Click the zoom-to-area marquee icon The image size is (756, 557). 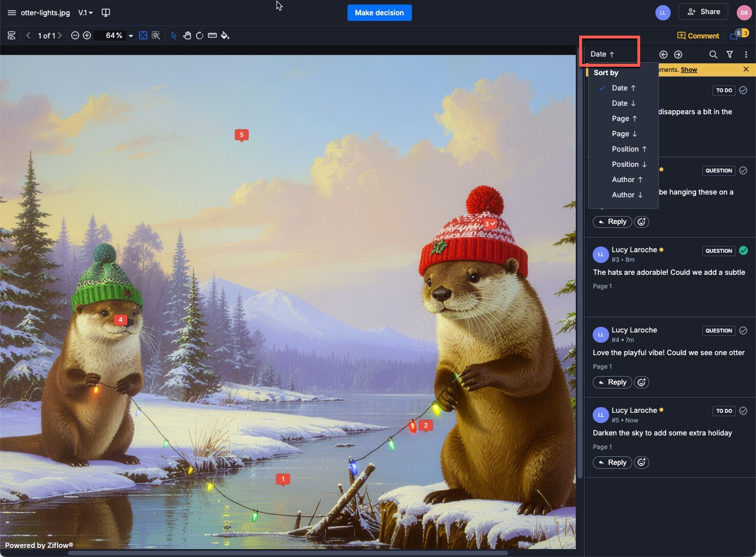(155, 36)
